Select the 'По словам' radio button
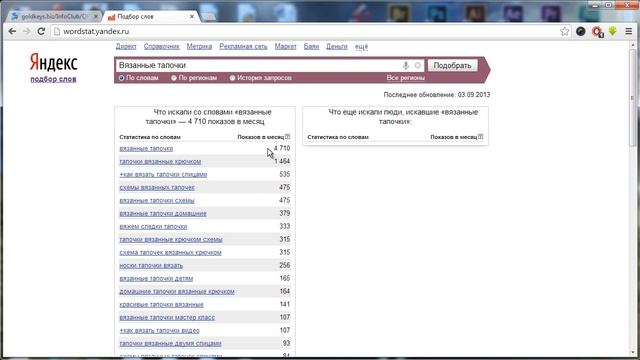The height and width of the screenshot is (360, 640). pyautogui.click(x=122, y=78)
